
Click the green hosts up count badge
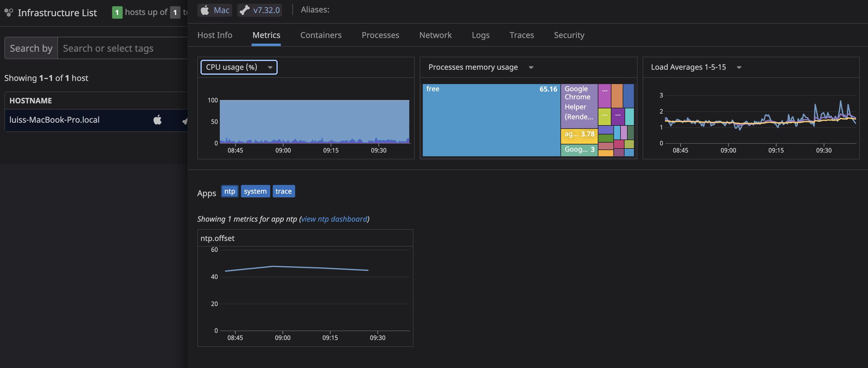point(117,12)
